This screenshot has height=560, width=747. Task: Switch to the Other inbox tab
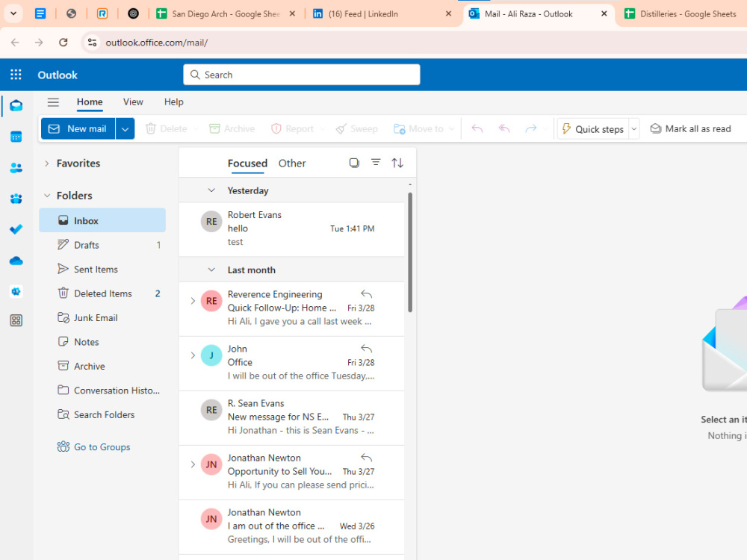[292, 164]
